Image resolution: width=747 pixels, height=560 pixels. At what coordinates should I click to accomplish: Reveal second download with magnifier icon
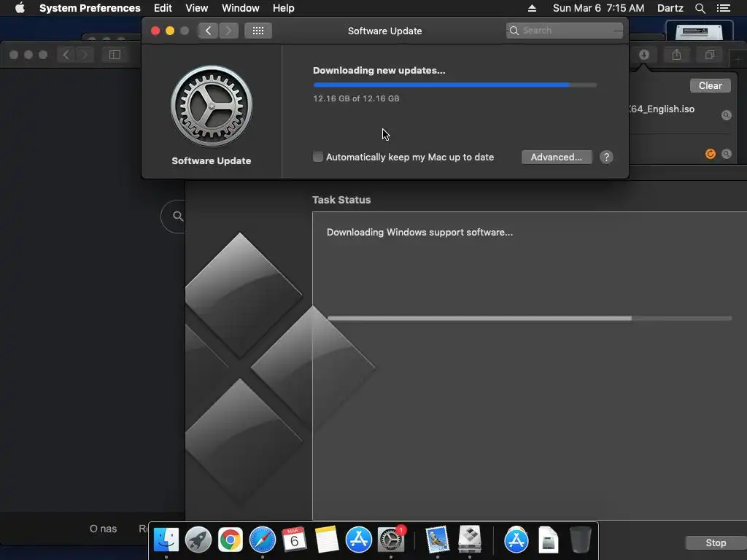tap(726, 154)
